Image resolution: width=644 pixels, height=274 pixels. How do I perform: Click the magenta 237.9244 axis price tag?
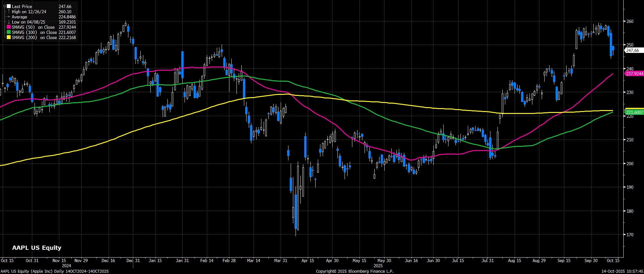[x=634, y=74]
